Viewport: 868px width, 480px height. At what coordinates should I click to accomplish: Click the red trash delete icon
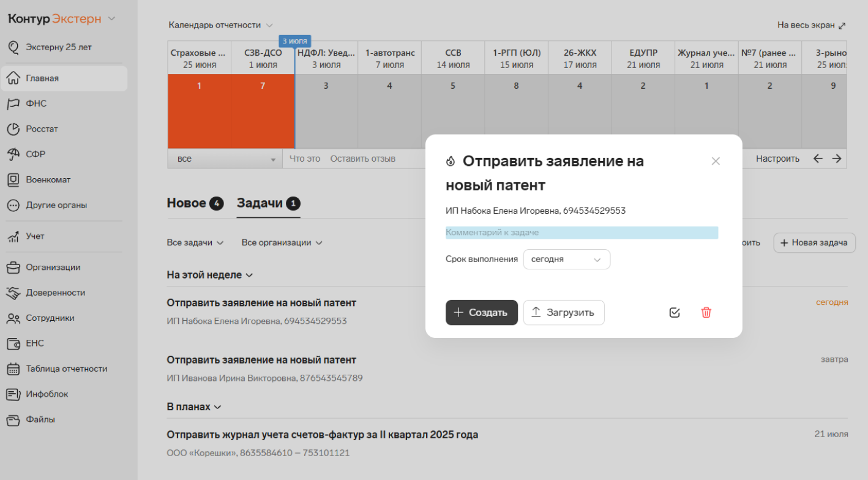point(706,312)
